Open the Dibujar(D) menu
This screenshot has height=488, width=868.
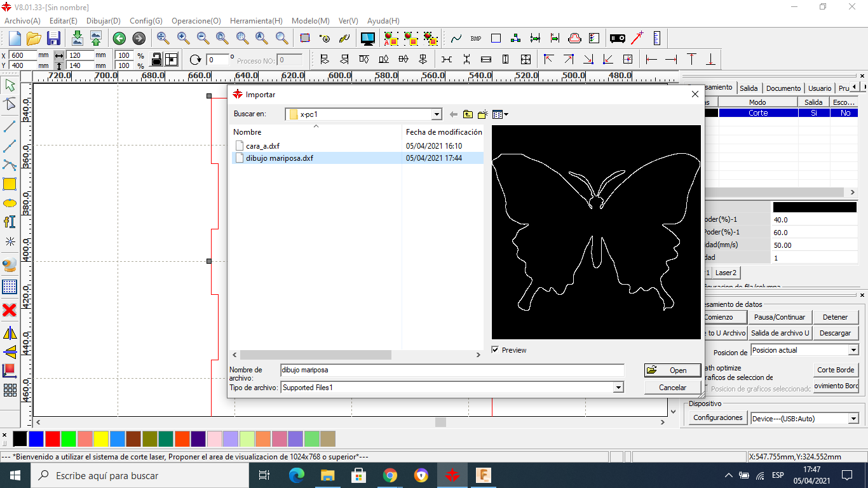[104, 21]
